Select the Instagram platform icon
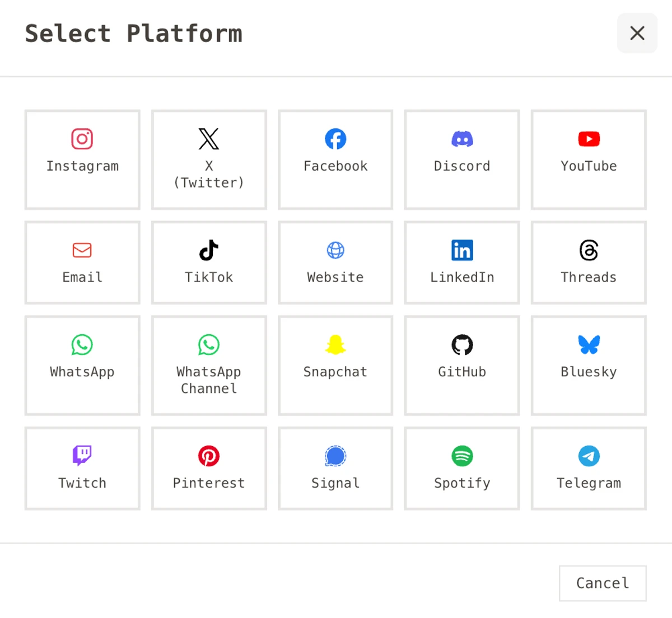 pyautogui.click(x=82, y=139)
